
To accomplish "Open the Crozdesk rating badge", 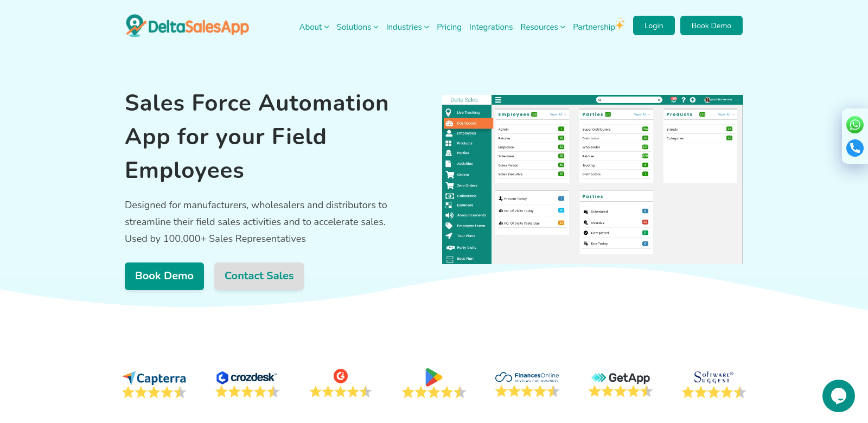I will (247, 384).
